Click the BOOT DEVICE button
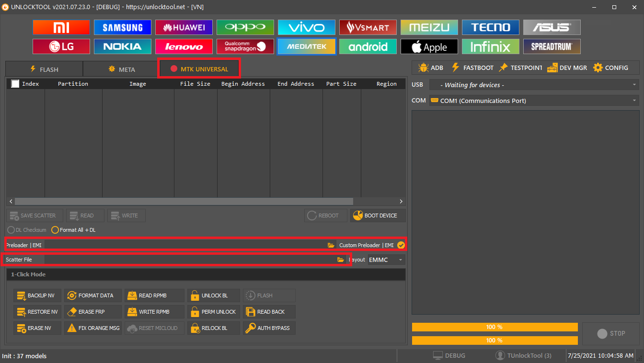644x363 pixels. (378, 216)
